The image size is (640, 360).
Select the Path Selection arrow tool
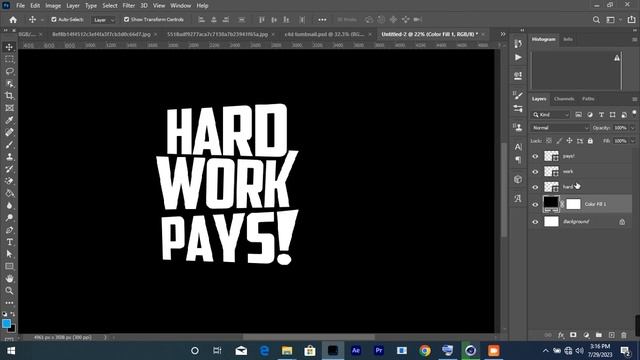[x=9, y=254]
